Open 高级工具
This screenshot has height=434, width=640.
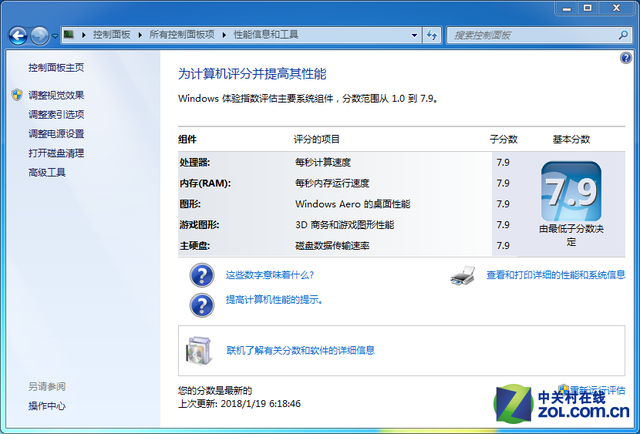pos(47,172)
